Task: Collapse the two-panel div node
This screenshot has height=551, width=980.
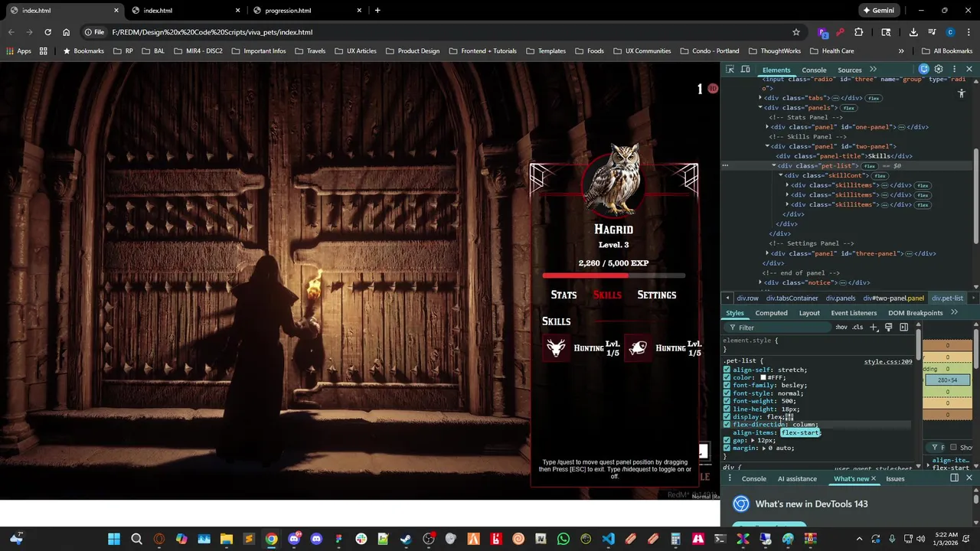Action: click(767, 146)
